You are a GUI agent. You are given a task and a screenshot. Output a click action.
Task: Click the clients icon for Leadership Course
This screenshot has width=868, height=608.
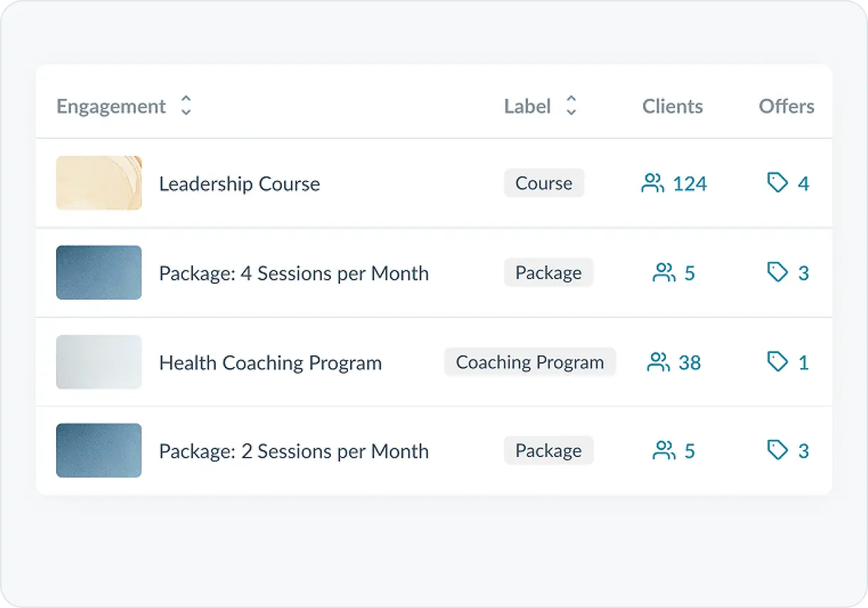click(652, 184)
